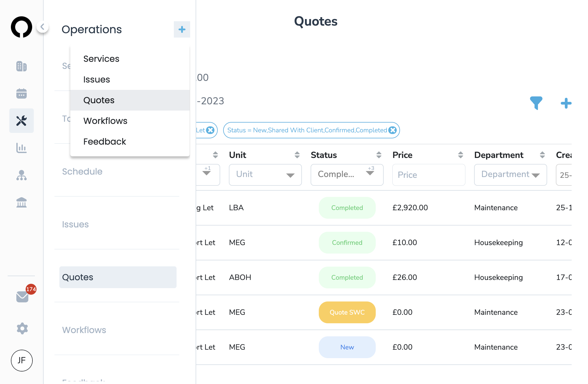The image size is (588, 384).
Task: Select Feedback in the popup menu
Action: [130, 142]
